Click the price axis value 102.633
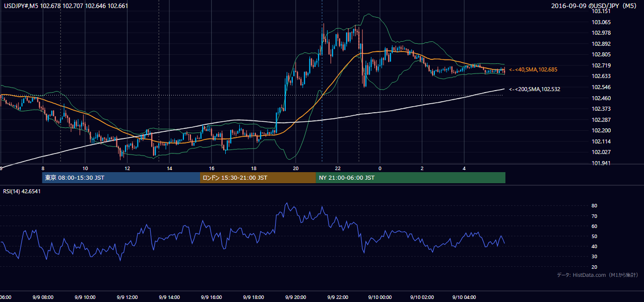This screenshot has height=302, width=644. coord(601,77)
